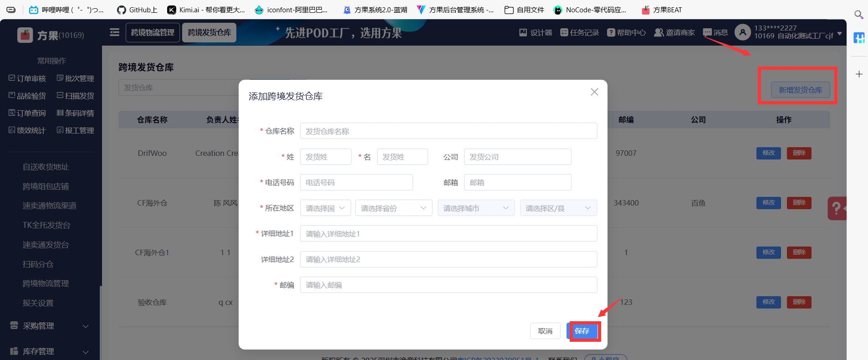Click 修改 in the 验收仓库 row
The width and height of the screenshot is (868, 360).
(x=769, y=302)
